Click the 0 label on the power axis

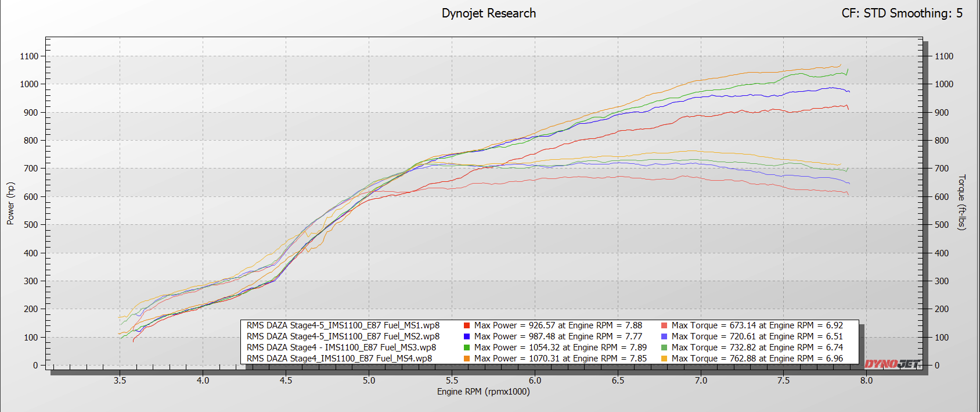point(35,366)
